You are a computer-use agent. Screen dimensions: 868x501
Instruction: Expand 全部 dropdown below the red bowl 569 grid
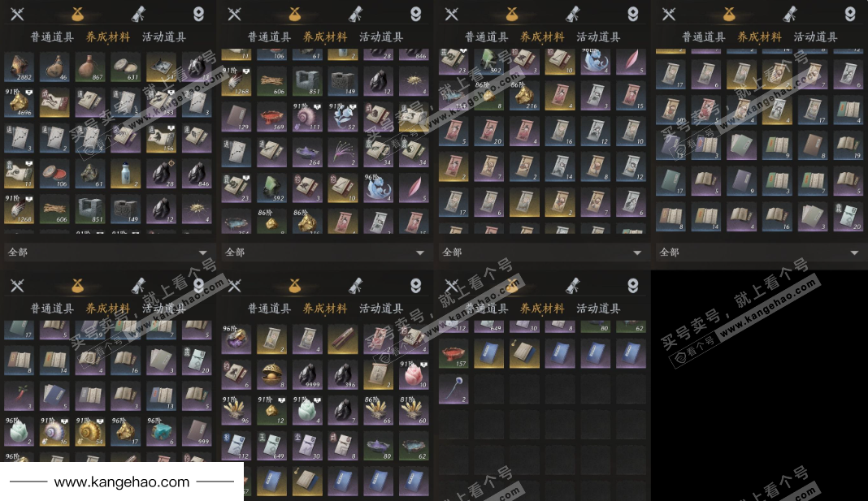325,253
